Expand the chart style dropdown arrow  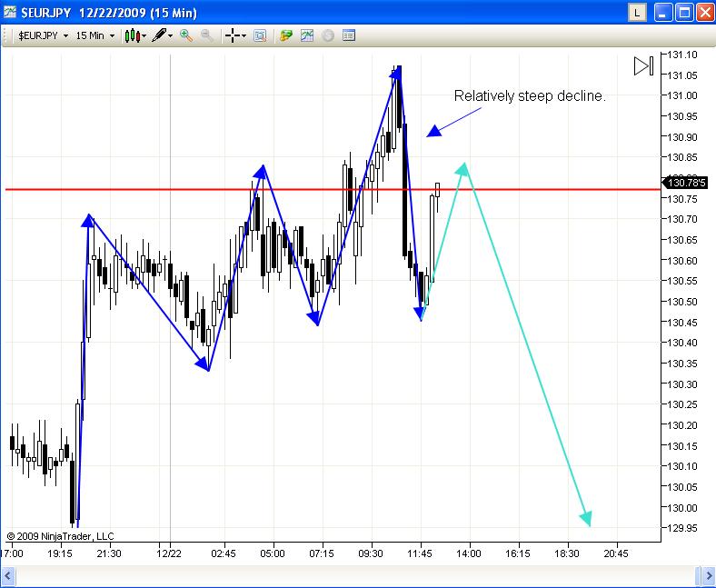coord(144,35)
